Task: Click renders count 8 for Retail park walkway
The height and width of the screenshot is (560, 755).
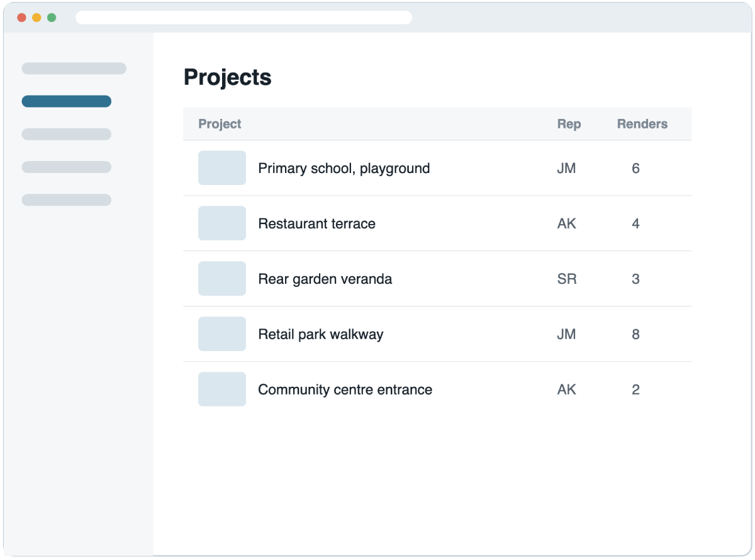Action: point(635,334)
